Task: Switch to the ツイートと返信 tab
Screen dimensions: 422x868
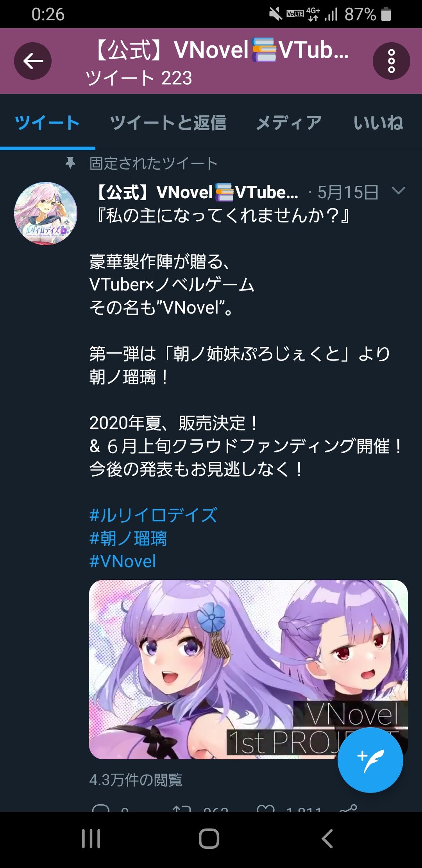Action: pos(168,122)
